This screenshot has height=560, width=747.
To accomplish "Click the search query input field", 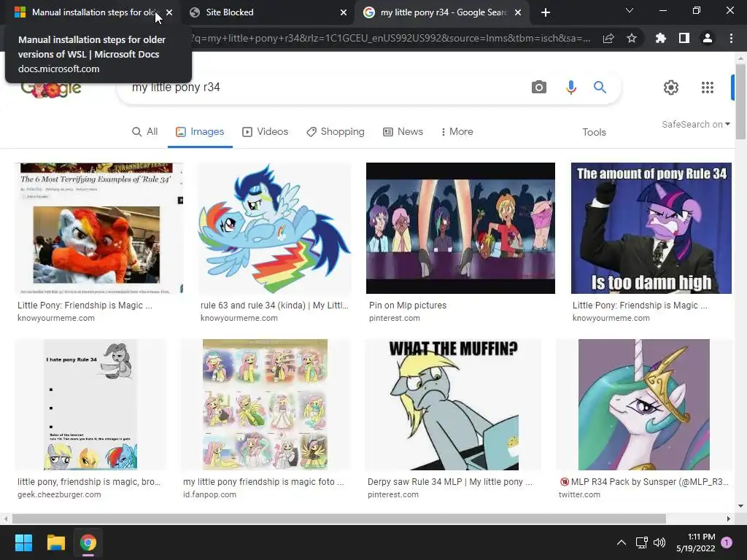I will click(324, 87).
